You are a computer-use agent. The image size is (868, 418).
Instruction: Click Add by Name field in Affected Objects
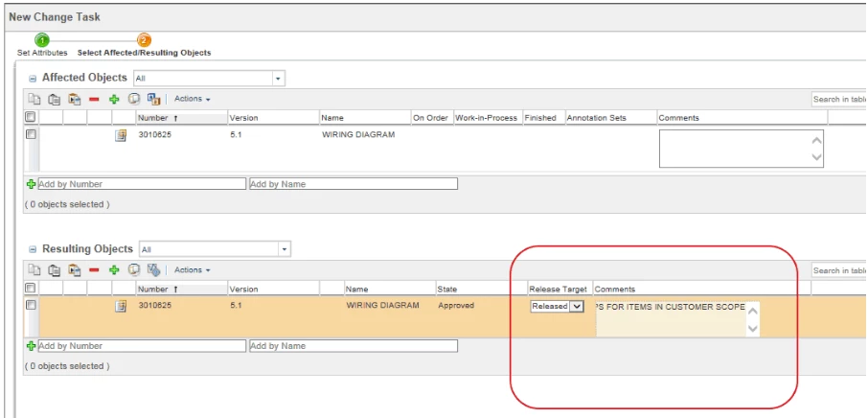point(354,184)
